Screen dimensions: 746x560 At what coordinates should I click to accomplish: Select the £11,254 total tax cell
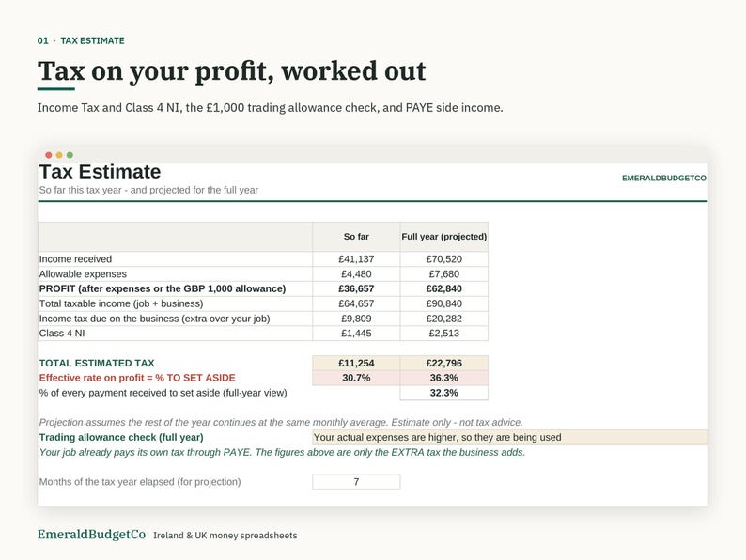tap(356, 363)
